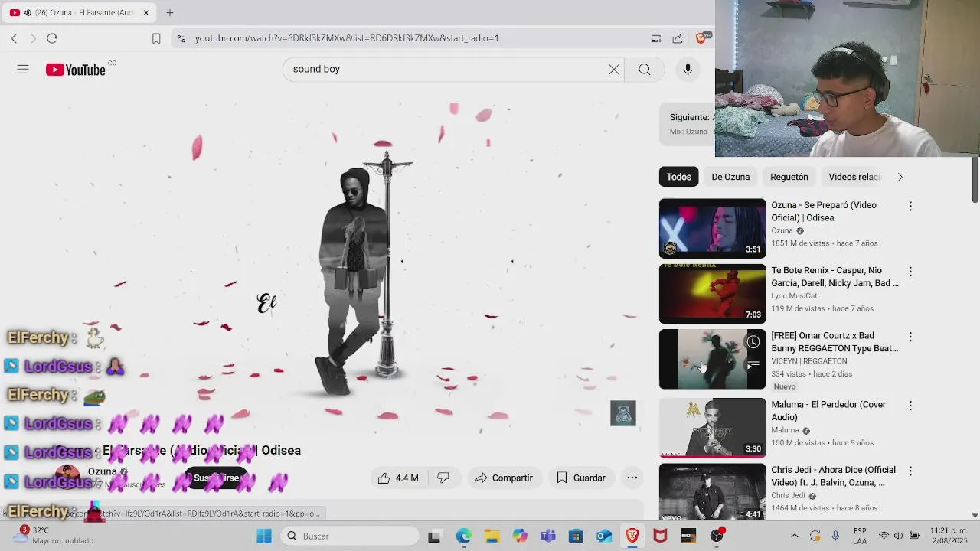Run search with the magnifier button
The height and width of the screenshot is (551, 980).
(645, 70)
